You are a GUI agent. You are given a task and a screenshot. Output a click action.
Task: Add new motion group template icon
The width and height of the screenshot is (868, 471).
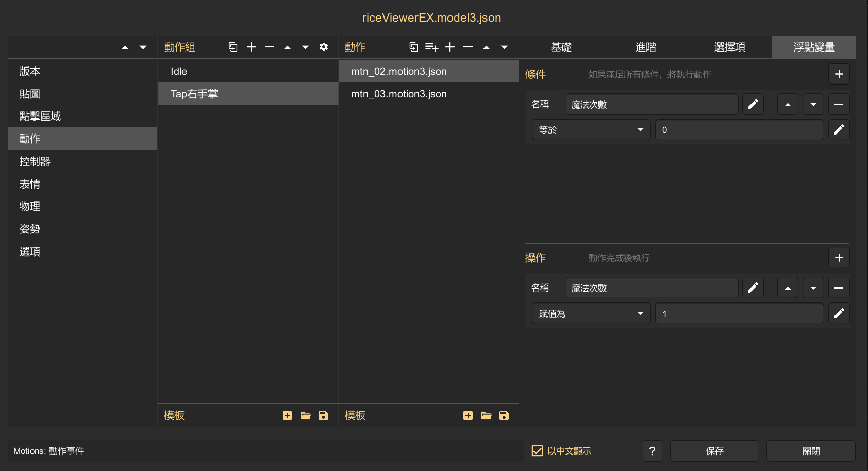(287, 416)
